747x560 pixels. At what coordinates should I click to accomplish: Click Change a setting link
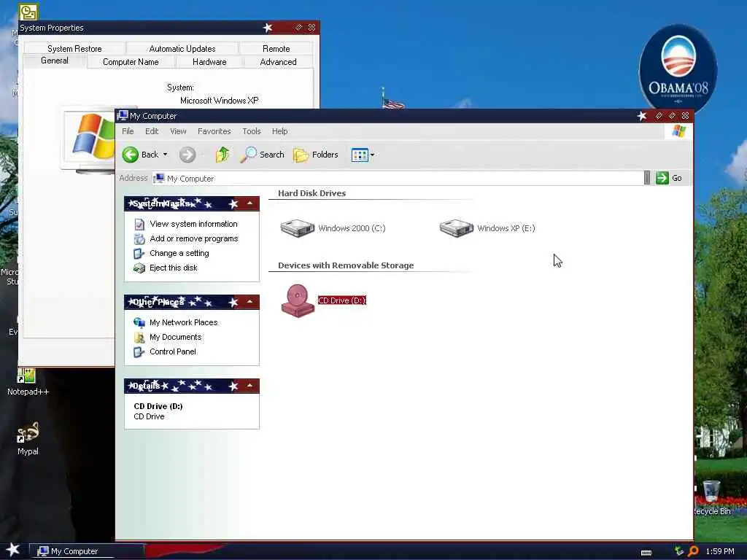(x=179, y=253)
